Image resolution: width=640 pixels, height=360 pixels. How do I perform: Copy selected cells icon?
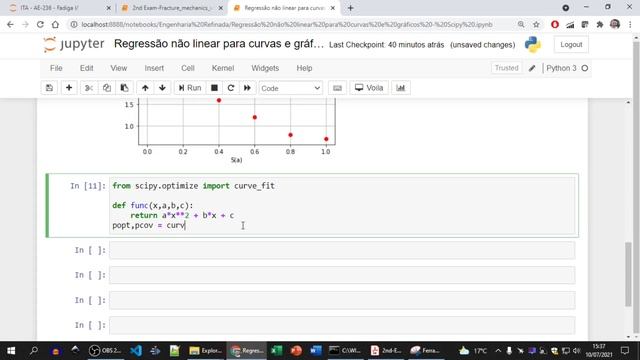107,88
